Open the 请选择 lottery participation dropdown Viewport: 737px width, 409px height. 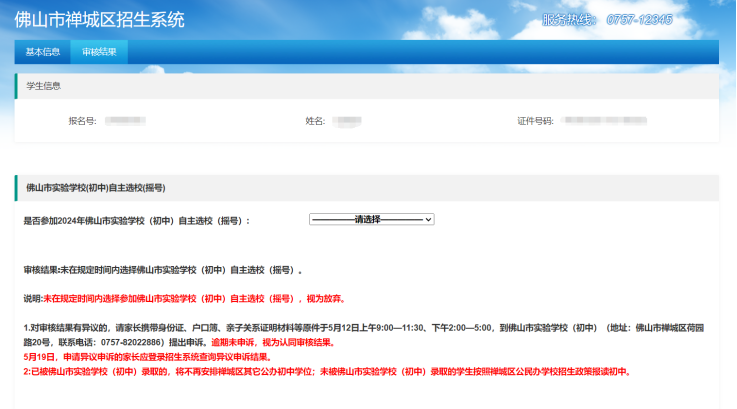(x=371, y=220)
